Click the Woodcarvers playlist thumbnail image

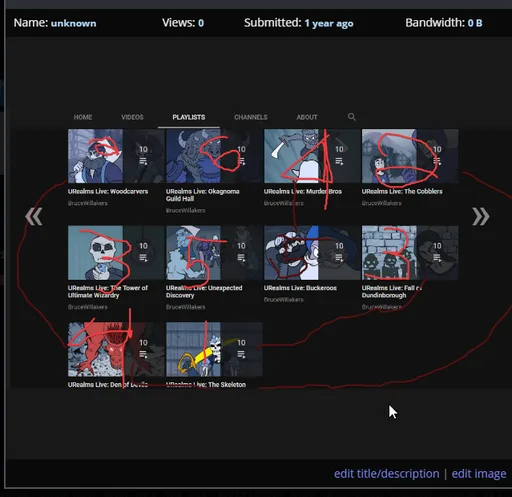click(x=116, y=156)
